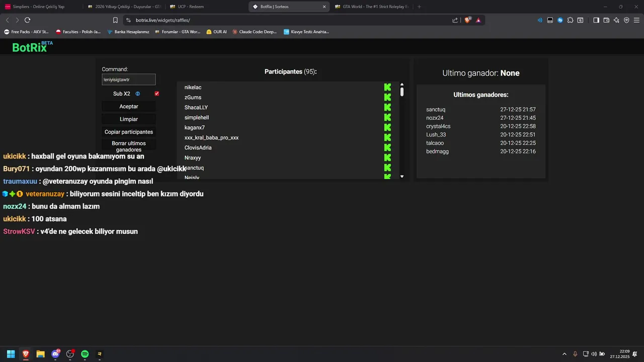Click the botrix.live address bar URL
644x362 pixels.
(163, 20)
